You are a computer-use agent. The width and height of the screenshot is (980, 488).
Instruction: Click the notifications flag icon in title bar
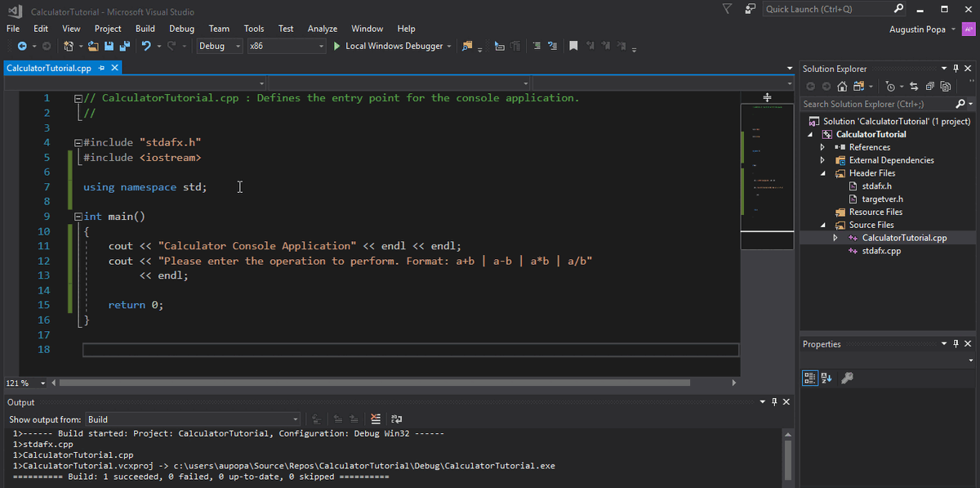point(728,9)
